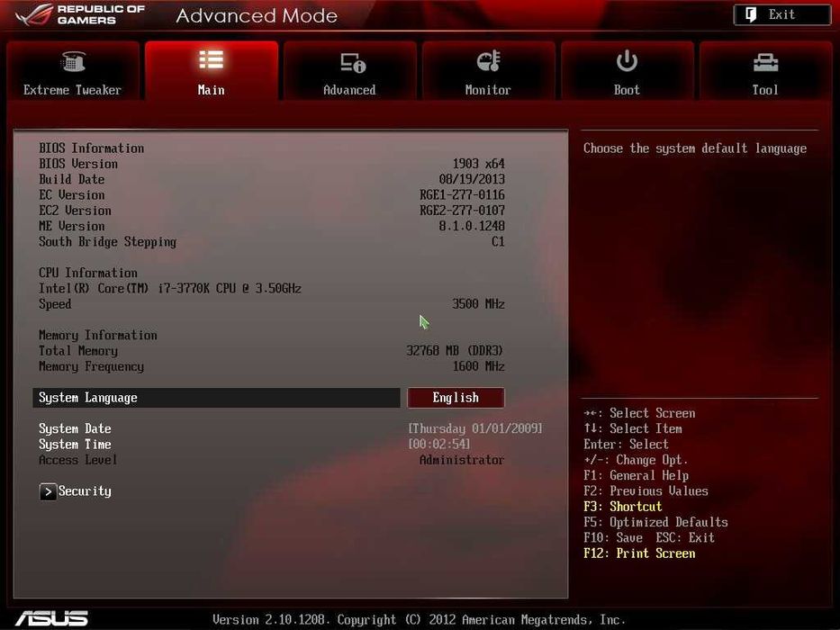Image resolution: width=840 pixels, height=630 pixels.
Task: Click the Boot power icon
Action: coord(627,60)
